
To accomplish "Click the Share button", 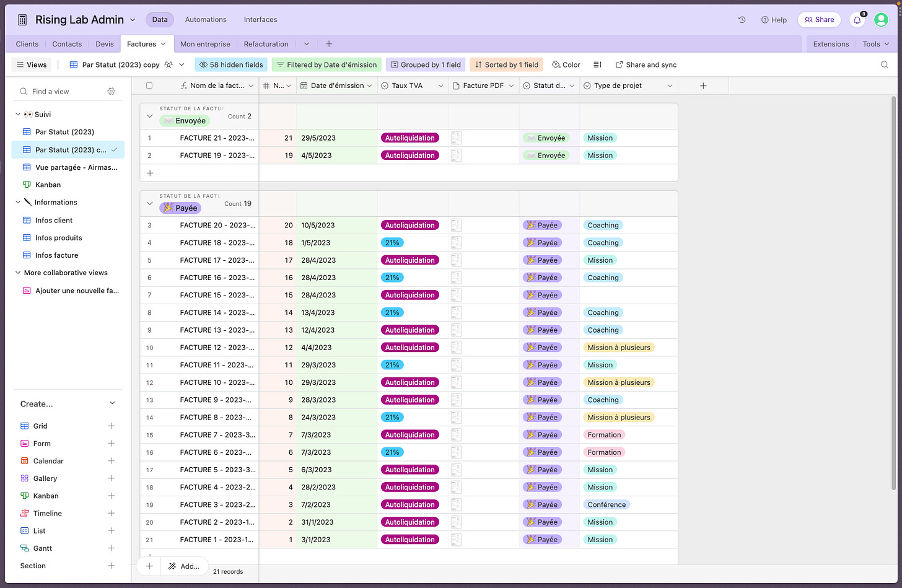I will point(819,20).
